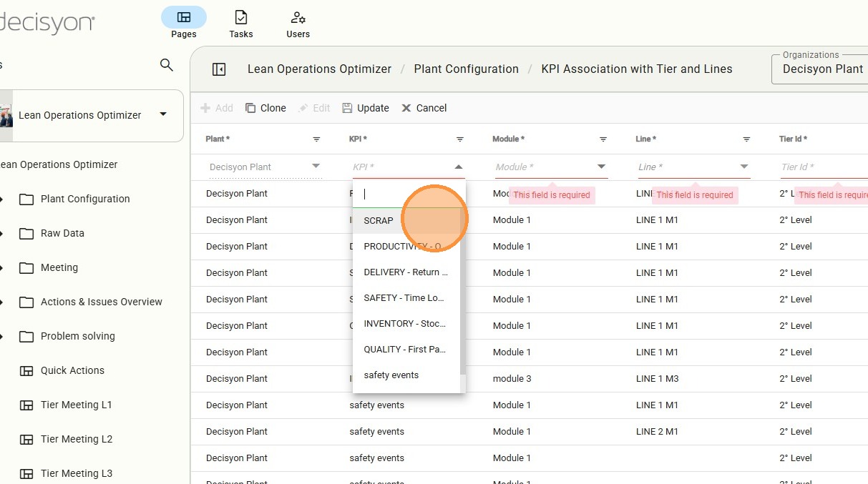
Task: Open the Pages section icon
Action: click(x=183, y=17)
